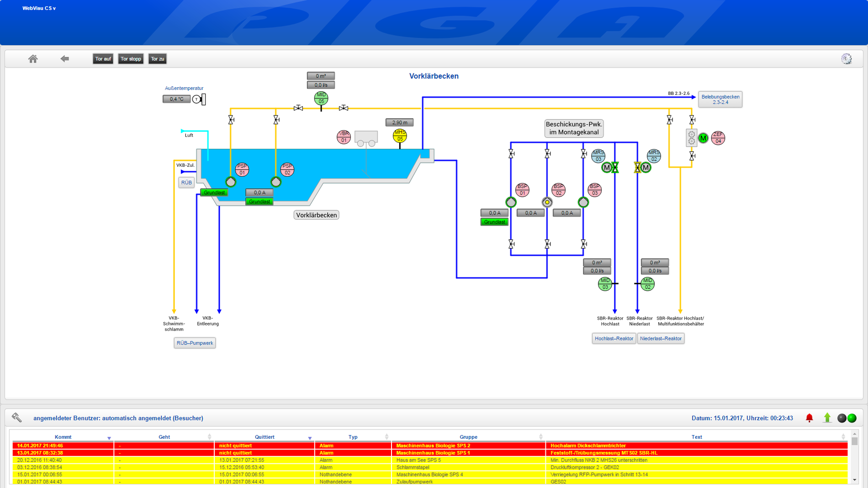Go back using the left arrow icon
This screenshot has width=868, height=488.
tap(65, 58)
